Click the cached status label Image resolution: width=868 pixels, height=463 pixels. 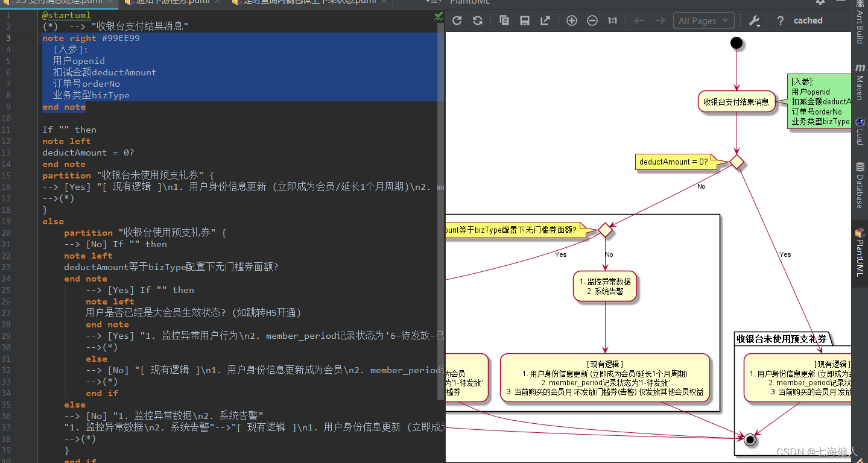(807, 20)
